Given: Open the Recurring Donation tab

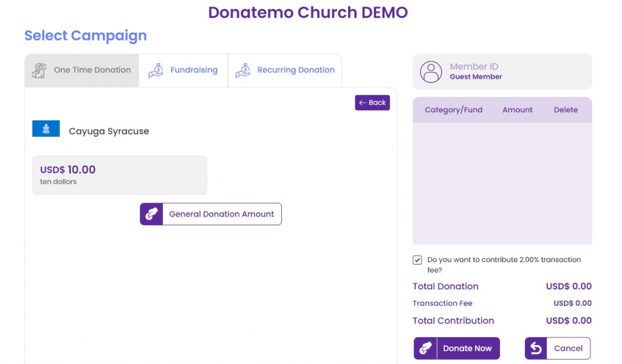Looking at the screenshot, I should pos(285,70).
